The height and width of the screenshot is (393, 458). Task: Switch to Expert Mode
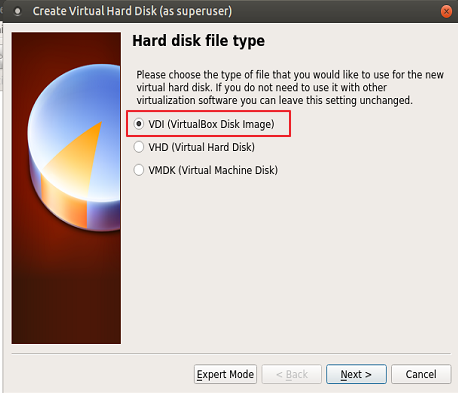pyautogui.click(x=225, y=374)
